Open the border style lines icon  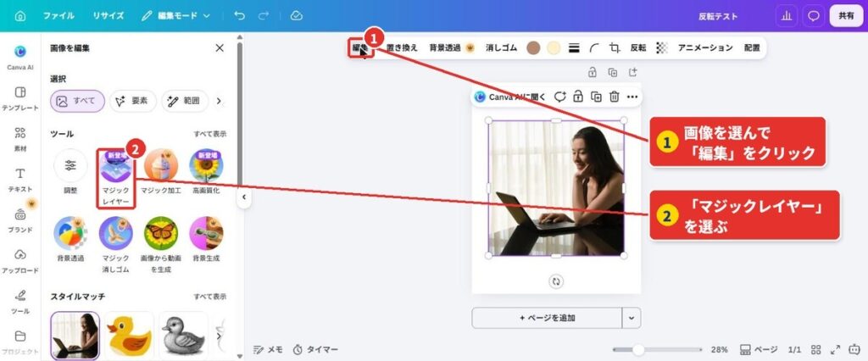(574, 48)
